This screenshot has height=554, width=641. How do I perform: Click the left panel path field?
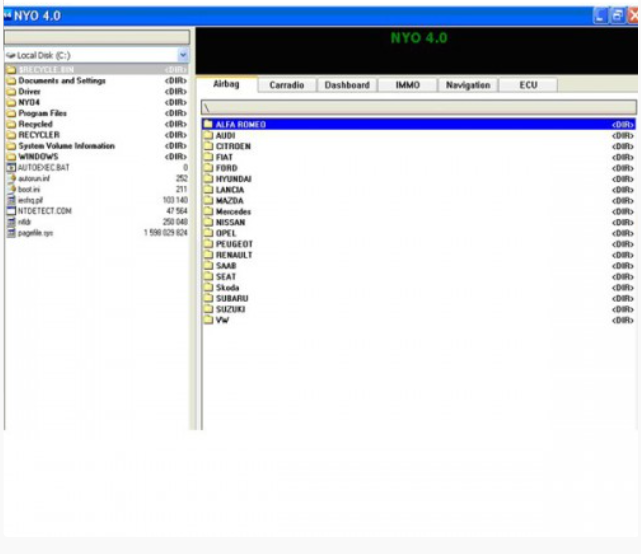(x=97, y=37)
